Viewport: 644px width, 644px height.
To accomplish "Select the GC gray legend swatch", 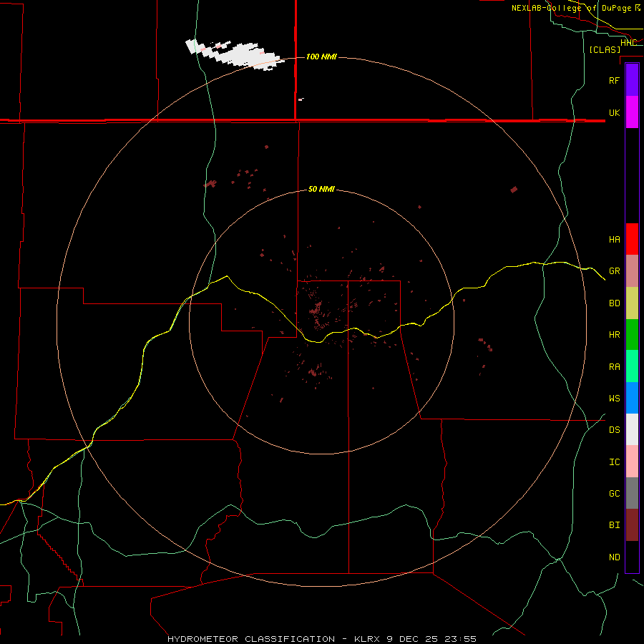I will (632, 493).
